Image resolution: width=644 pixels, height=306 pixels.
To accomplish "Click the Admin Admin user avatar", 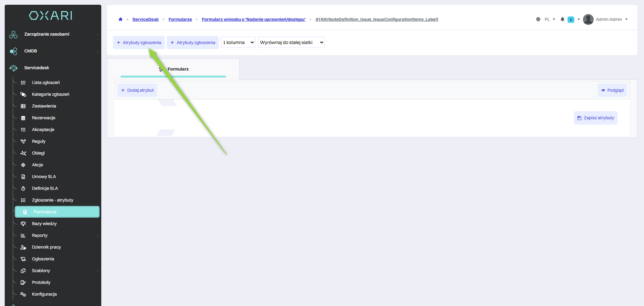I will pos(588,19).
